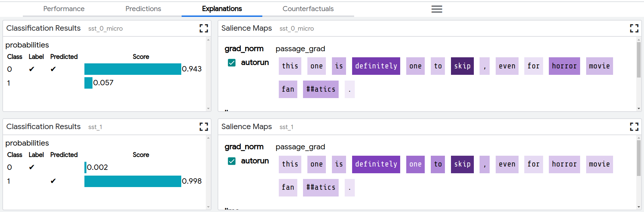Expand the sst_1 Salience Maps panel fullscreen
Viewport: 644px width, 212px height.
634,127
